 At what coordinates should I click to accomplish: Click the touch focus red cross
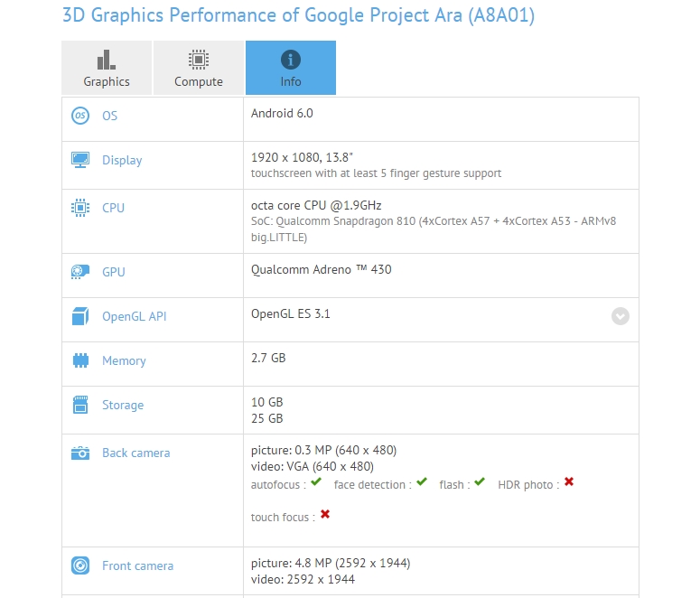point(325,515)
